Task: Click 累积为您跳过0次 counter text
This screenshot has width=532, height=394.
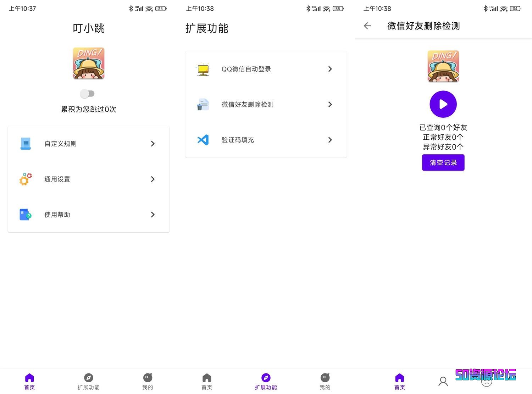Action: [89, 109]
